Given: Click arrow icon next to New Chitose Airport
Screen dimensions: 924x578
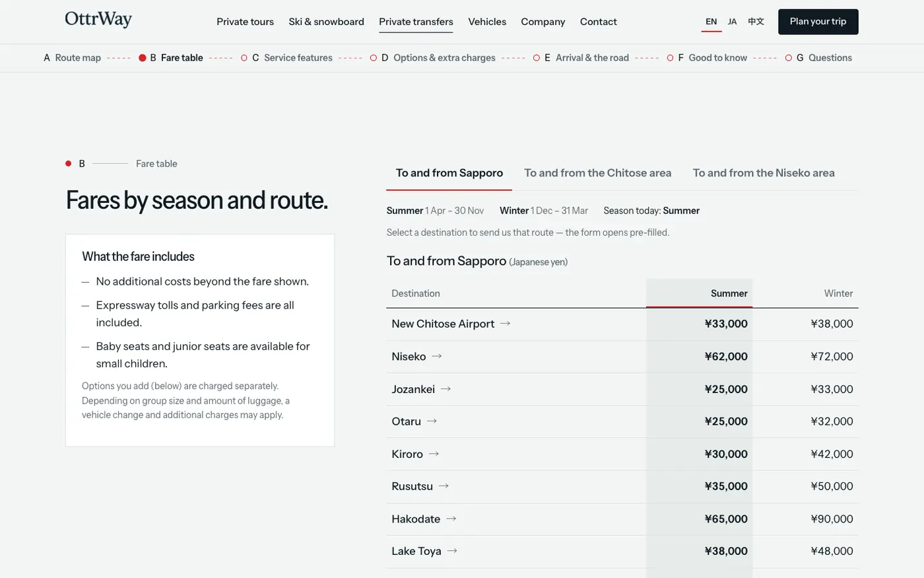Looking at the screenshot, I should [x=506, y=324].
